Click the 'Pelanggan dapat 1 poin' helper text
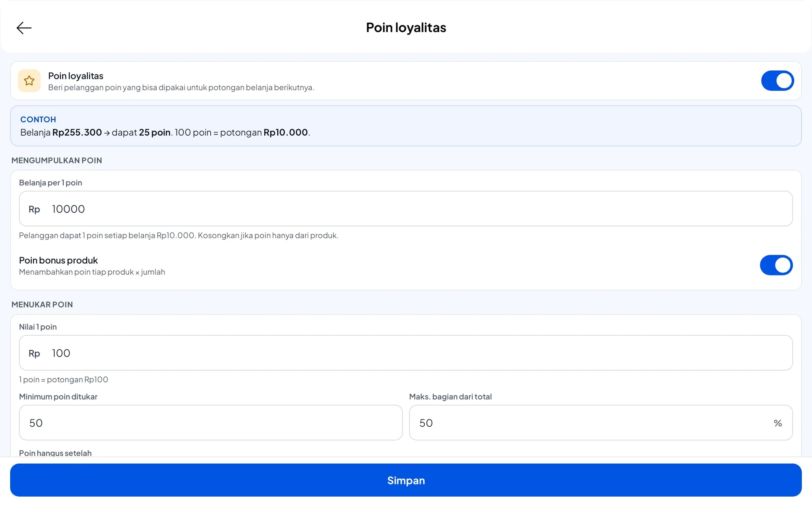 (179, 235)
